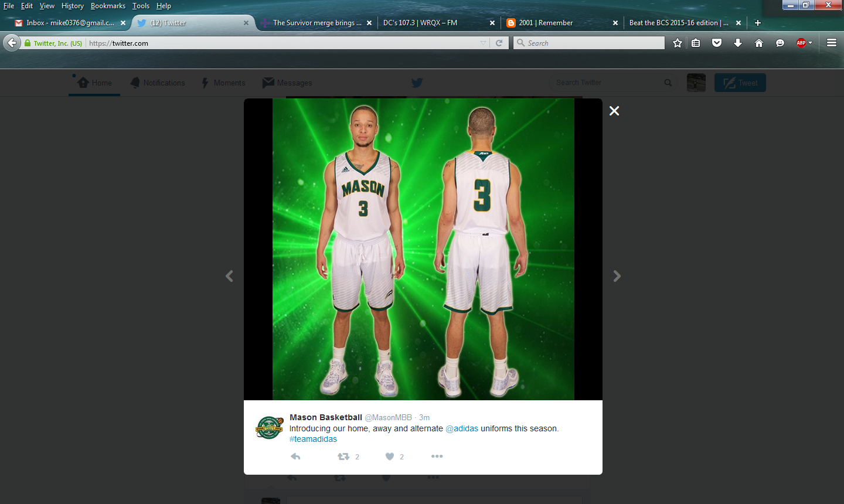The width and height of the screenshot is (844, 504).
Task: Advance to the next photo arrow
Action: tap(617, 276)
